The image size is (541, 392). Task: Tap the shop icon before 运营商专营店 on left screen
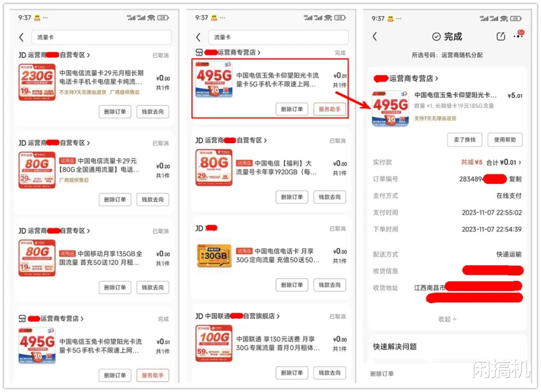[x=23, y=318]
